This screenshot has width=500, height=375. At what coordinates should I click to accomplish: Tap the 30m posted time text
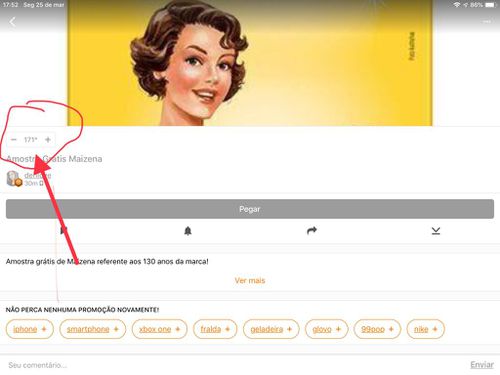(31, 183)
